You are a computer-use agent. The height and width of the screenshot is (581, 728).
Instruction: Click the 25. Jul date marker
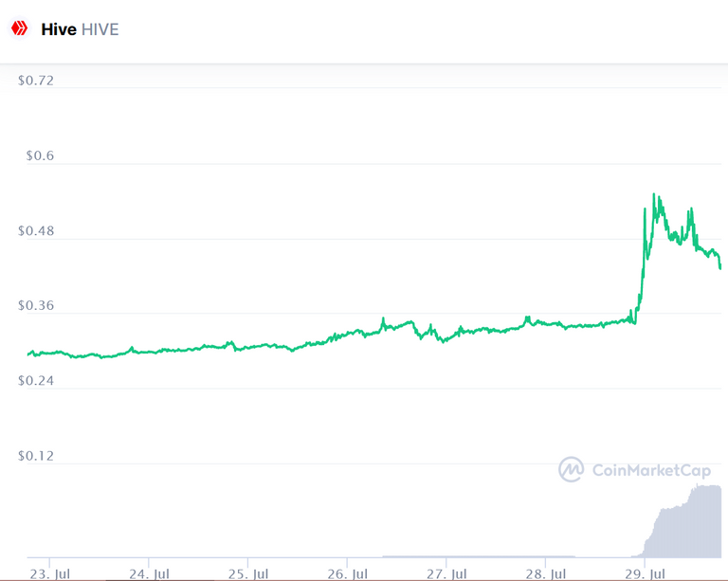(248, 574)
